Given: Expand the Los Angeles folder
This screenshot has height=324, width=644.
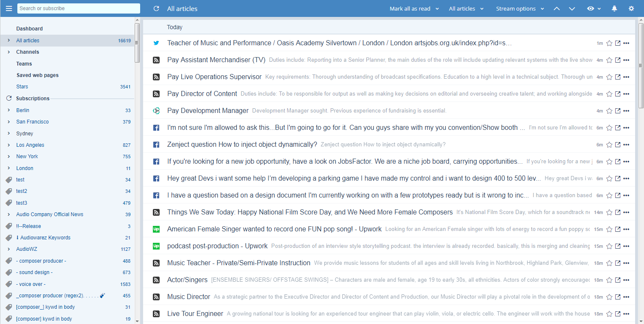Looking at the screenshot, I should coord(9,145).
